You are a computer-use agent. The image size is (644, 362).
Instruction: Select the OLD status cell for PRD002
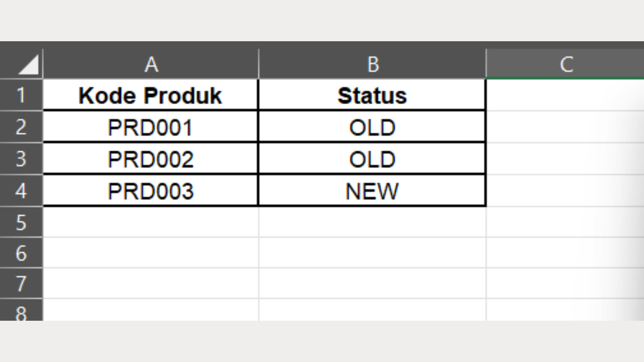[x=372, y=158]
